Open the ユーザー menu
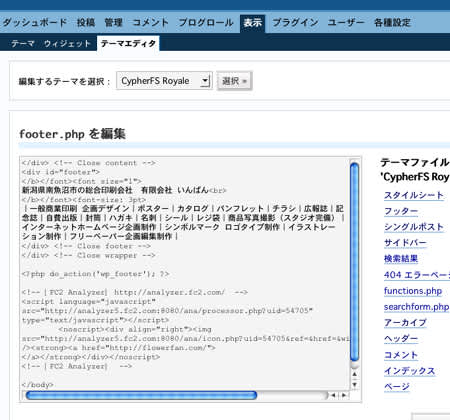The image size is (450, 420). [346, 23]
